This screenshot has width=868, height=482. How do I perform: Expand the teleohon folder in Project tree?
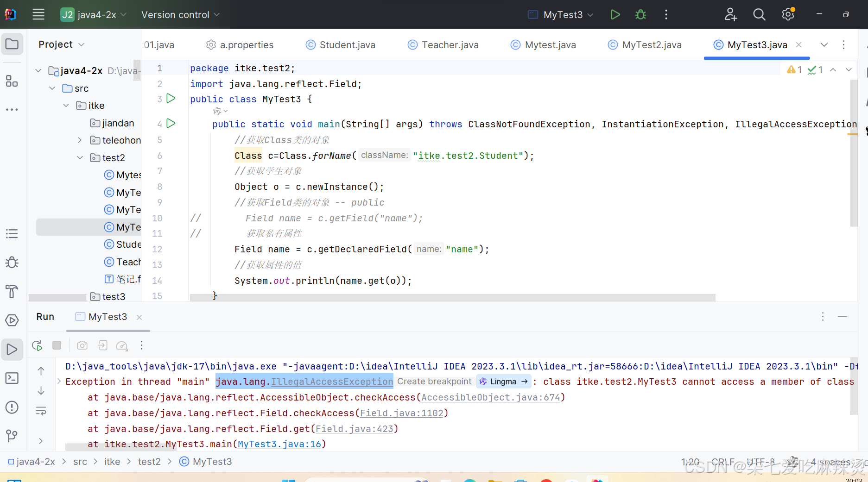[x=79, y=140]
